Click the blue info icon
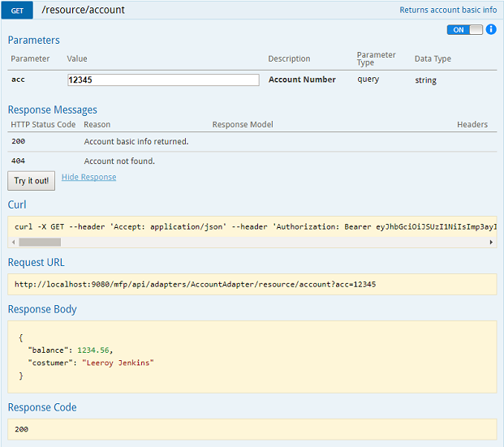 [x=491, y=29]
